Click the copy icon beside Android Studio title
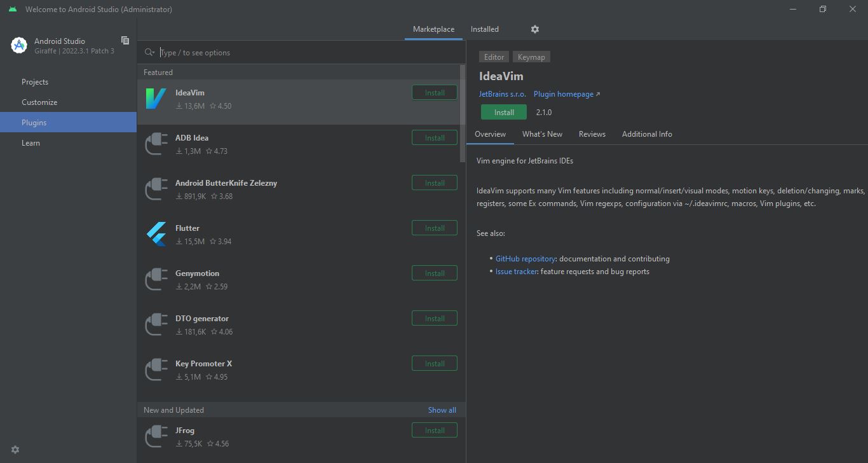Viewport: 868px width, 463px height. click(x=125, y=40)
